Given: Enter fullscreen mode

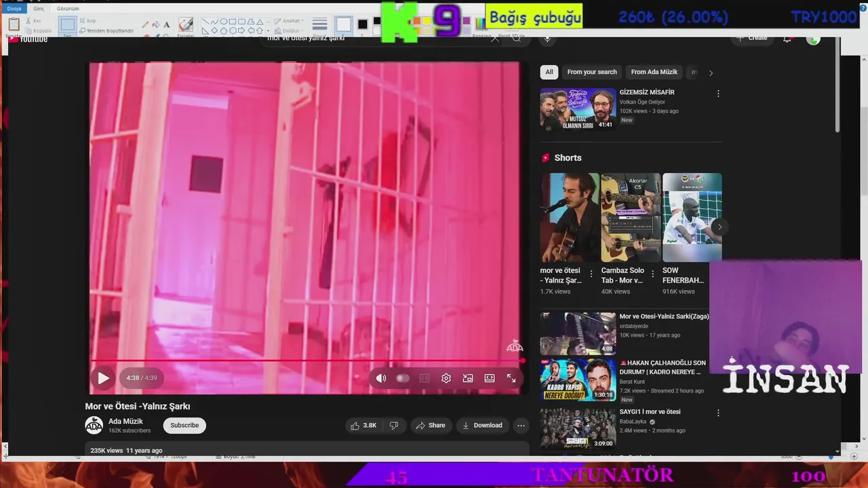Looking at the screenshot, I should [511, 378].
